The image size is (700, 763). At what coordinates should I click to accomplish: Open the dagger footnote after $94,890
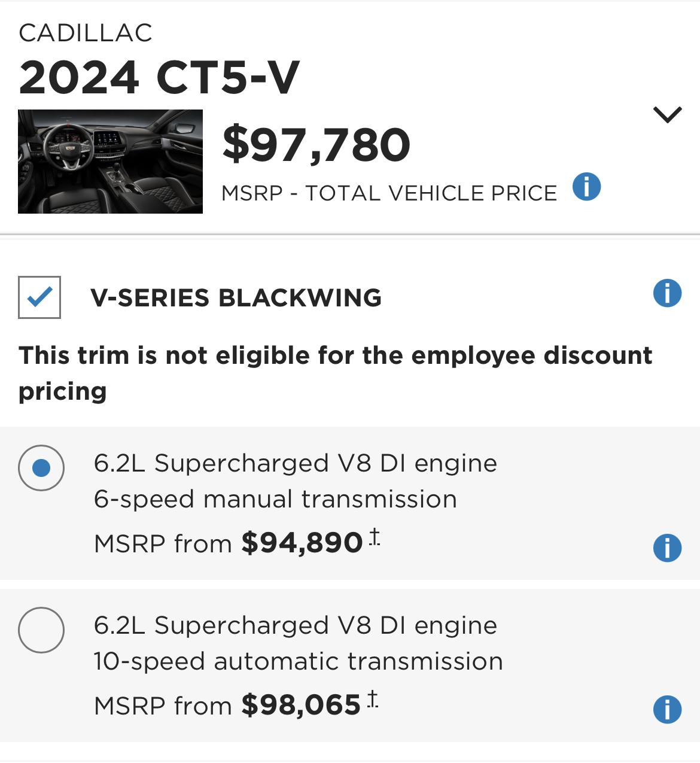pyautogui.click(x=375, y=537)
